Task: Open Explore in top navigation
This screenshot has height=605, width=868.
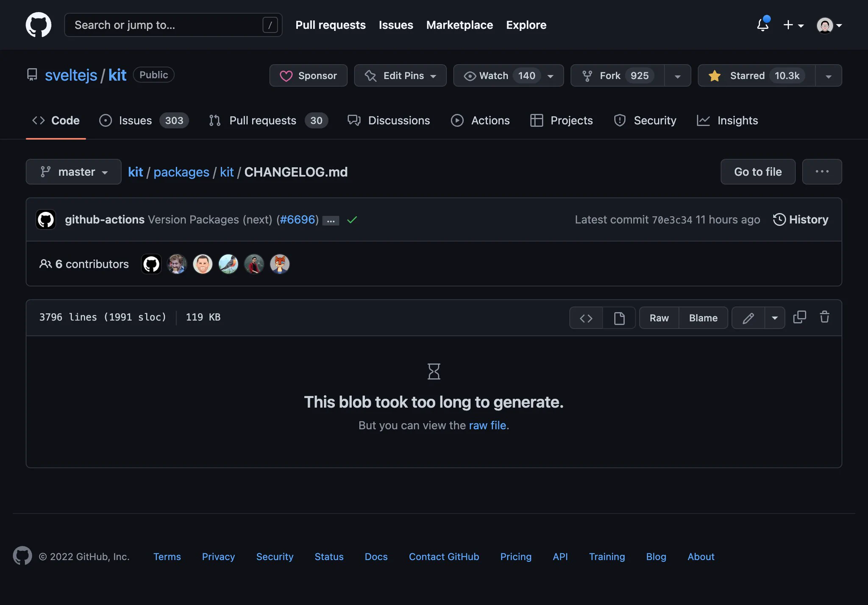Action: (x=526, y=25)
